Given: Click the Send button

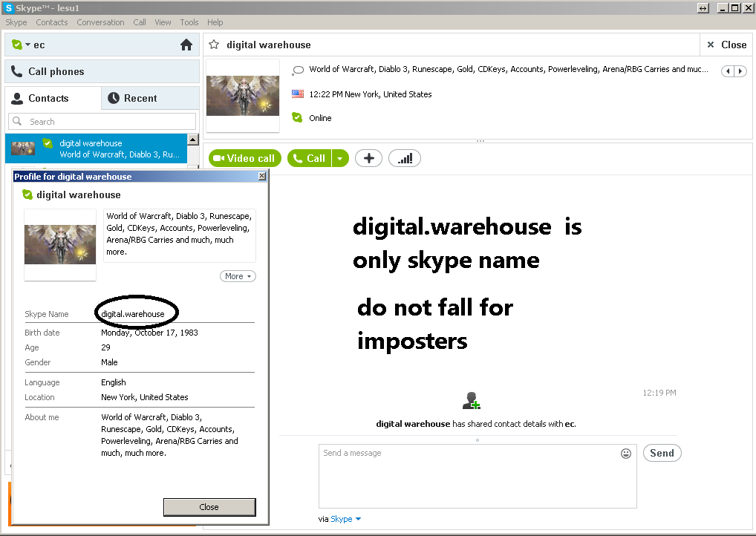Looking at the screenshot, I should [662, 453].
